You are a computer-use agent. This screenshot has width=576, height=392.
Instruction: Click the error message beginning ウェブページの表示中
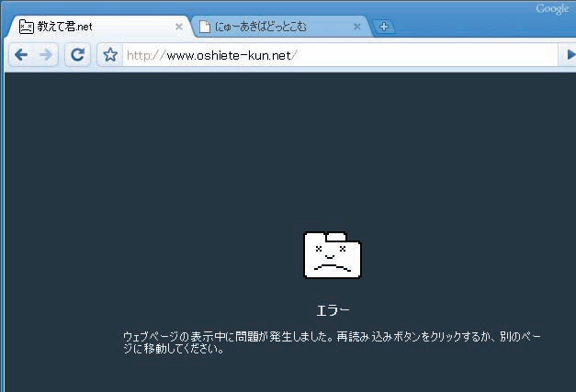click(332, 342)
